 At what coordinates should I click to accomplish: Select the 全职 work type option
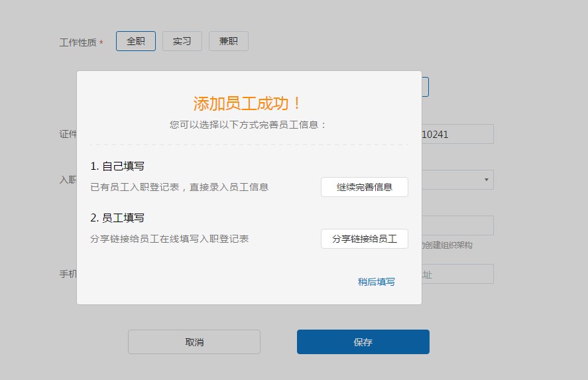136,41
